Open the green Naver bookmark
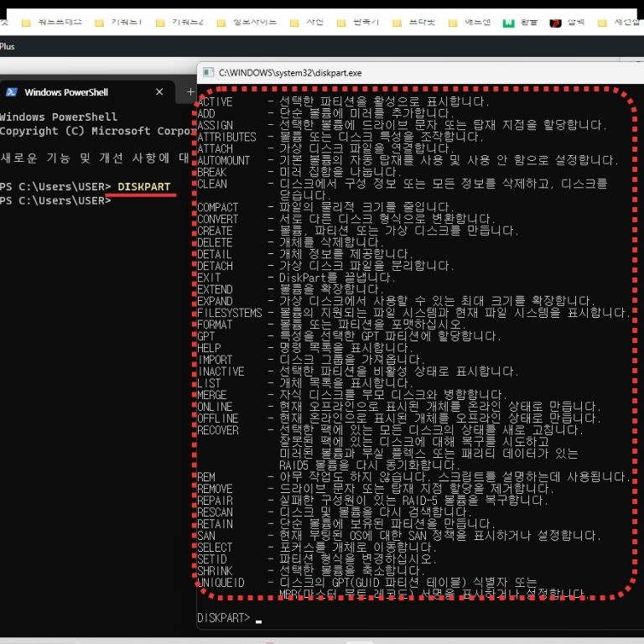644x644 pixels. (x=520, y=22)
